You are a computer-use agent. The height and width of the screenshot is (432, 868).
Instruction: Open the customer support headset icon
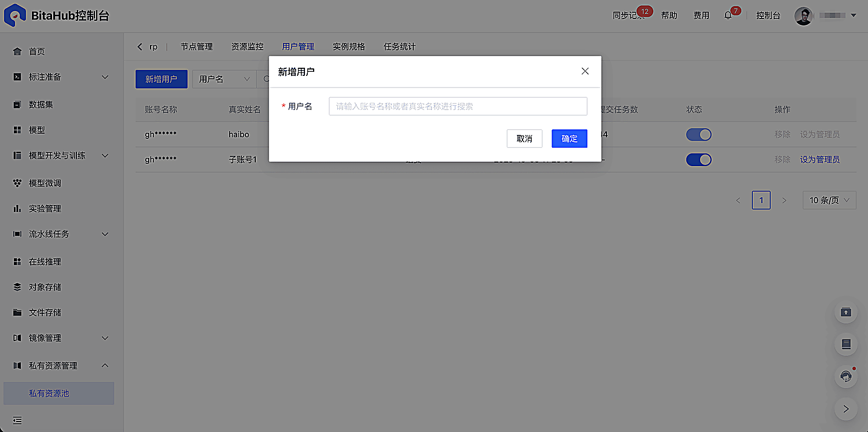846,377
